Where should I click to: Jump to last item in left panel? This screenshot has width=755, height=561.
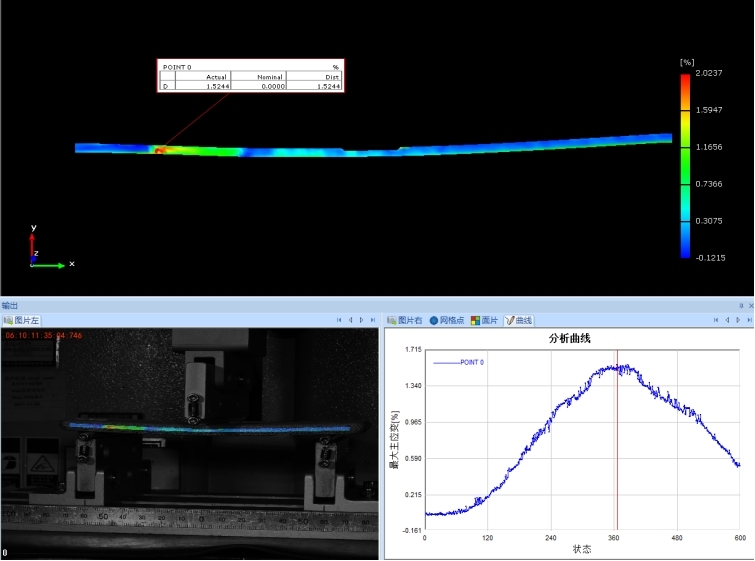372,320
